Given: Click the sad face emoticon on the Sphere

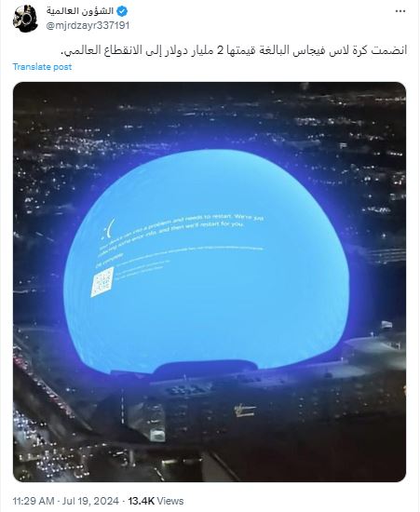Looking at the screenshot, I should (x=108, y=227).
